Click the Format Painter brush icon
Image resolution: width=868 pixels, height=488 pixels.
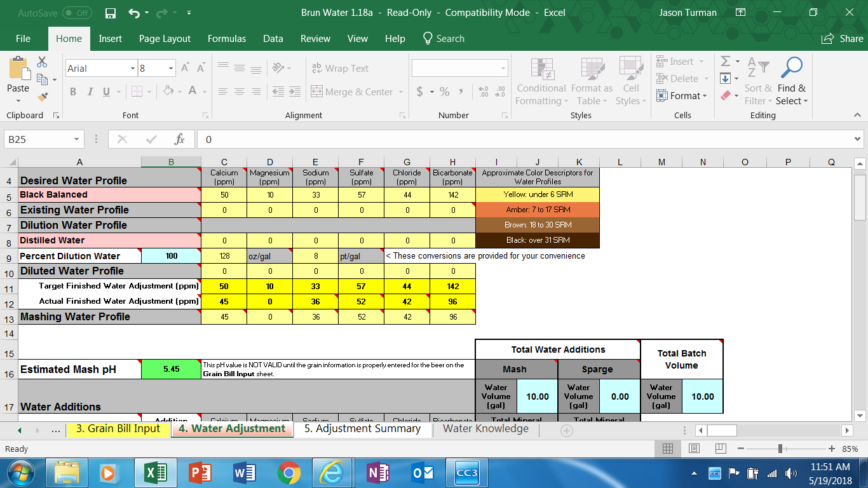point(43,97)
